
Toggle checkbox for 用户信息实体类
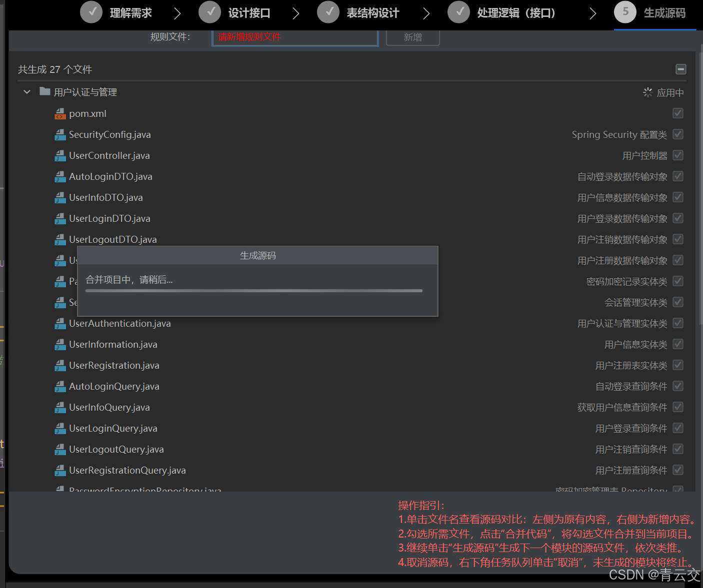click(678, 344)
